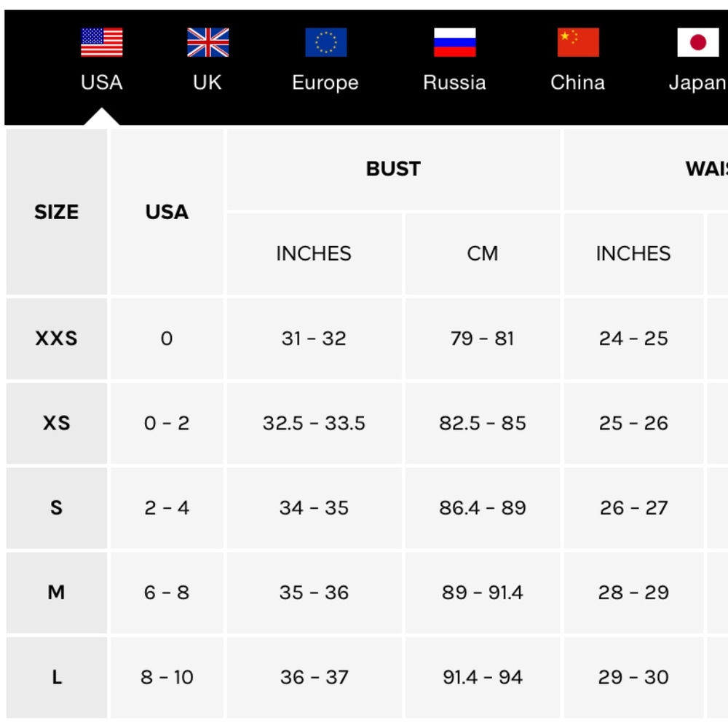Select the Russia label
Screen dimensions: 728x728
pyautogui.click(x=454, y=82)
